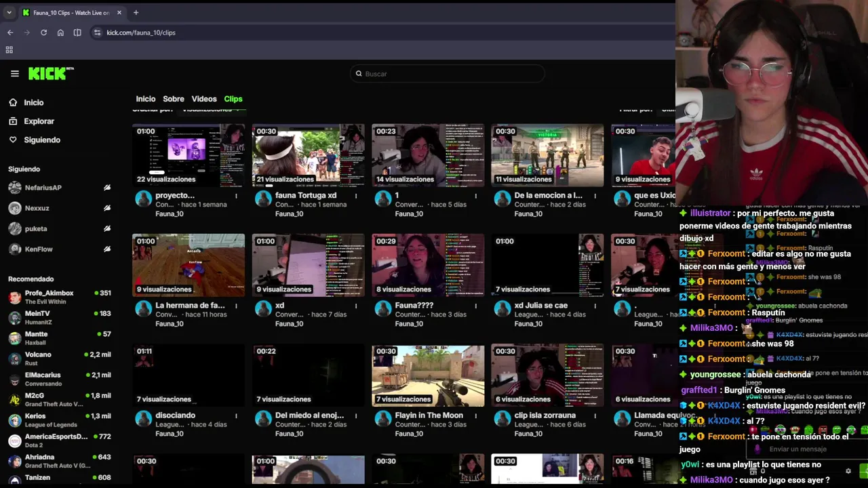Click the avatar beside 'disociando' clip
The height and width of the screenshot is (488, 868).
[x=143, y=418]
